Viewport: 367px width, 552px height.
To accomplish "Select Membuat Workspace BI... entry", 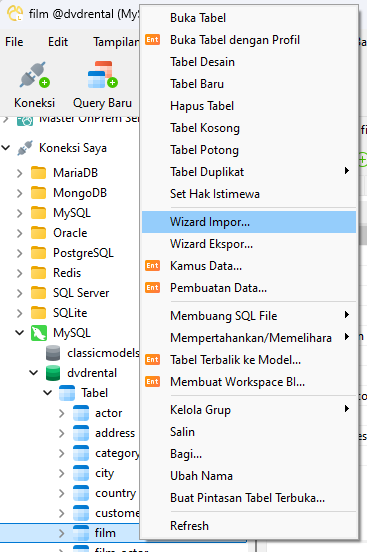I will [x=249, y=382].
